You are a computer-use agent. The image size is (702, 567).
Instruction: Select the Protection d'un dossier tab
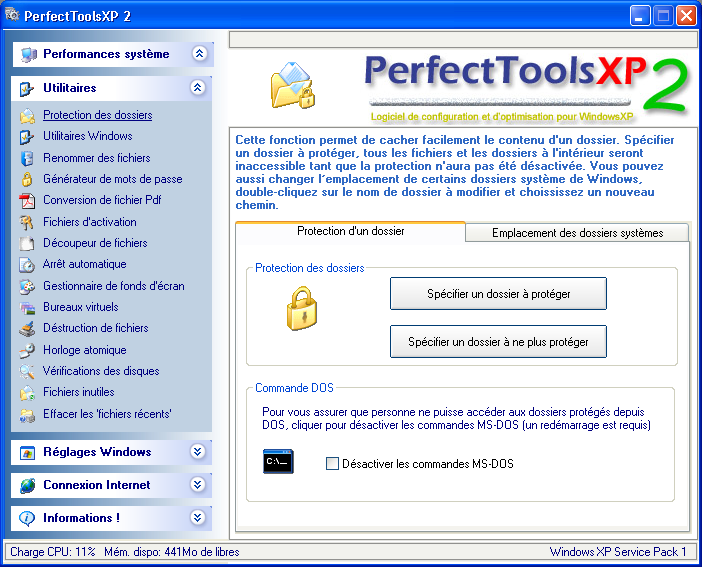(x=350, y=231)
